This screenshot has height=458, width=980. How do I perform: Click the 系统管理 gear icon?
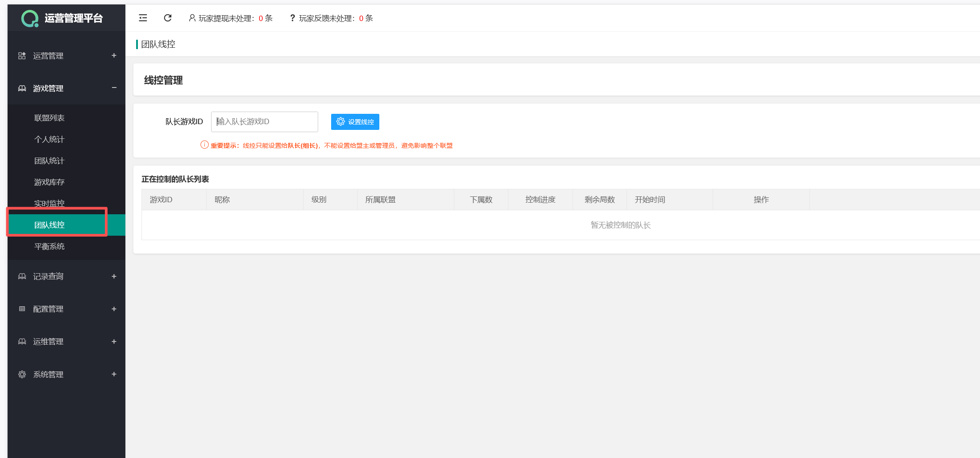22,375
